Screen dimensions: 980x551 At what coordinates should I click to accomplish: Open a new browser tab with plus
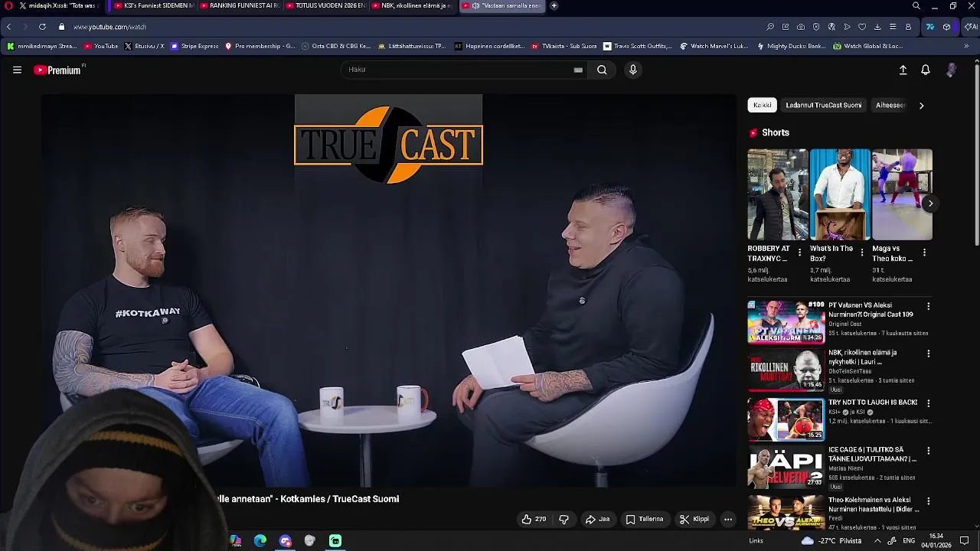tap(554, 5)
